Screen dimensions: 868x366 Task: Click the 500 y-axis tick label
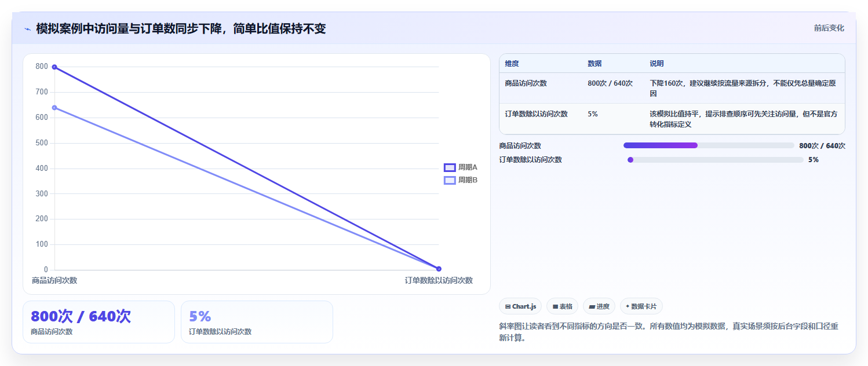pos(42,143)
